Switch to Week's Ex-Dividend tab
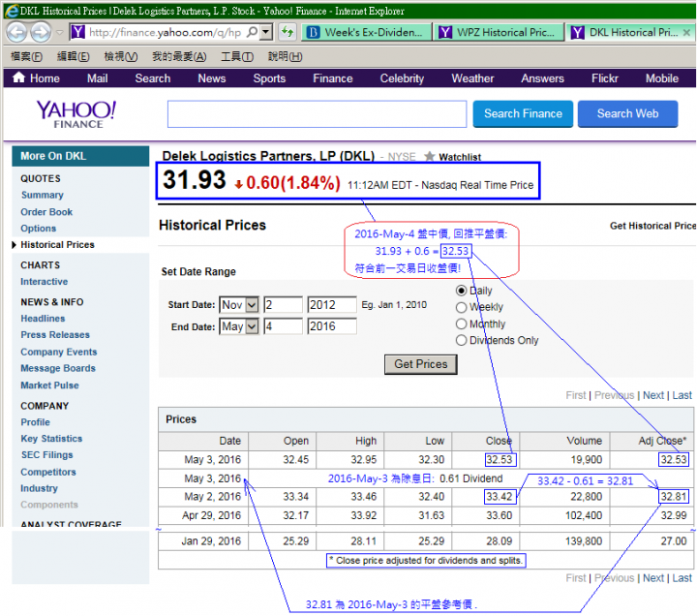The width and height of the screenshot is (697, 616). (367, 33)
